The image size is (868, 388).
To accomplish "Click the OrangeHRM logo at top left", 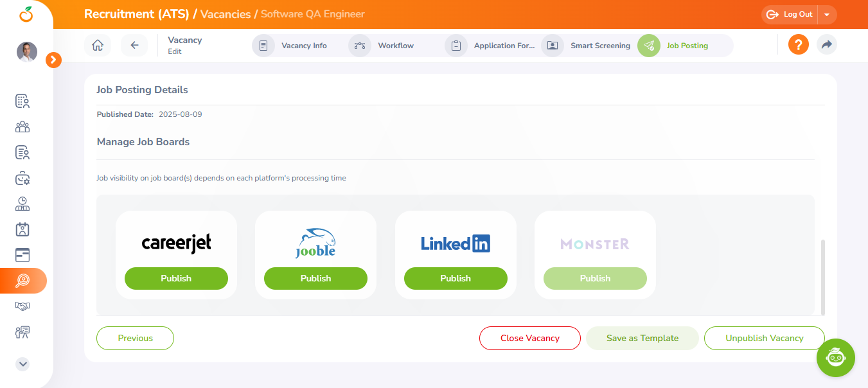I will (26, 13).
